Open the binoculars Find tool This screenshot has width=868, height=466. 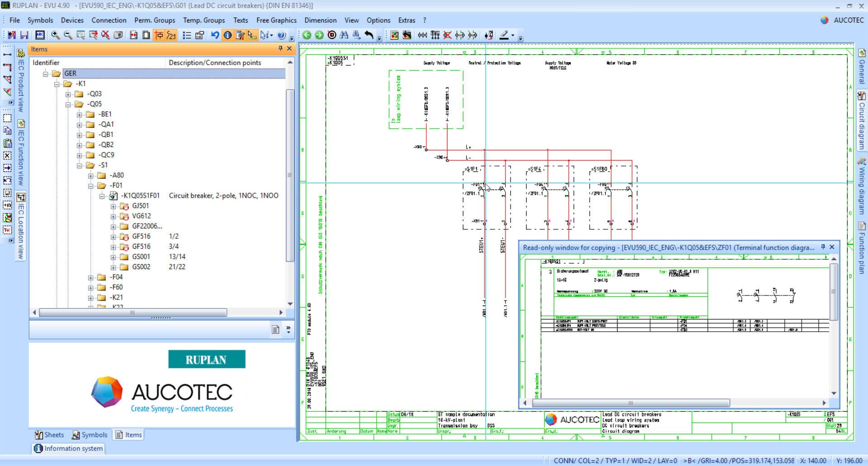[344, 35]
